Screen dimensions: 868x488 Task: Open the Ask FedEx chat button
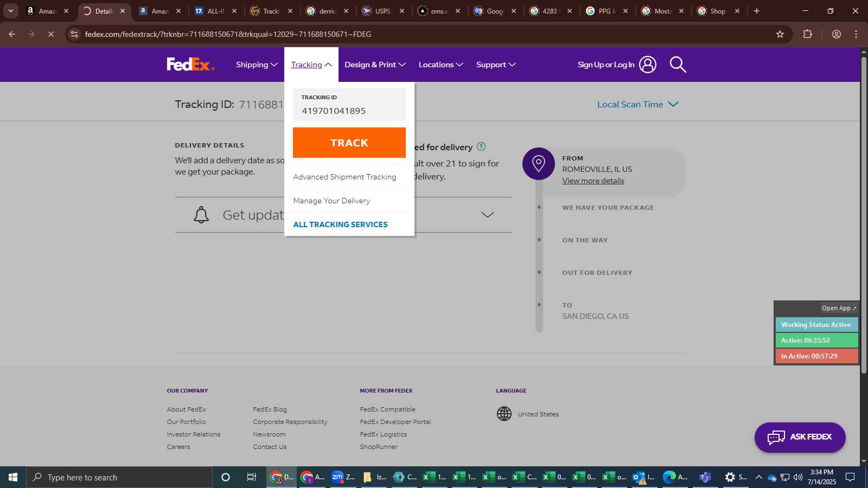800,437
